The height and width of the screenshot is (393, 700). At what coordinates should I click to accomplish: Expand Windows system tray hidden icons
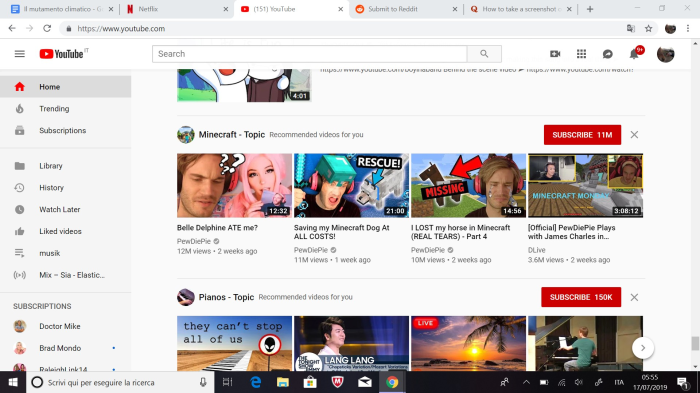tap(526, 382)
